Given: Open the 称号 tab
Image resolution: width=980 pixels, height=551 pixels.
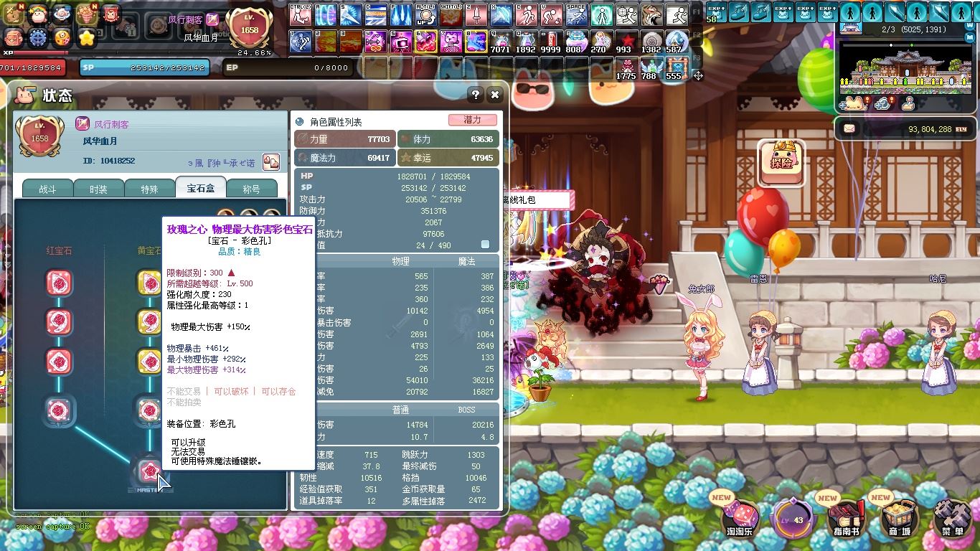Looking at the screenshot, I should (x=252, y=189).
